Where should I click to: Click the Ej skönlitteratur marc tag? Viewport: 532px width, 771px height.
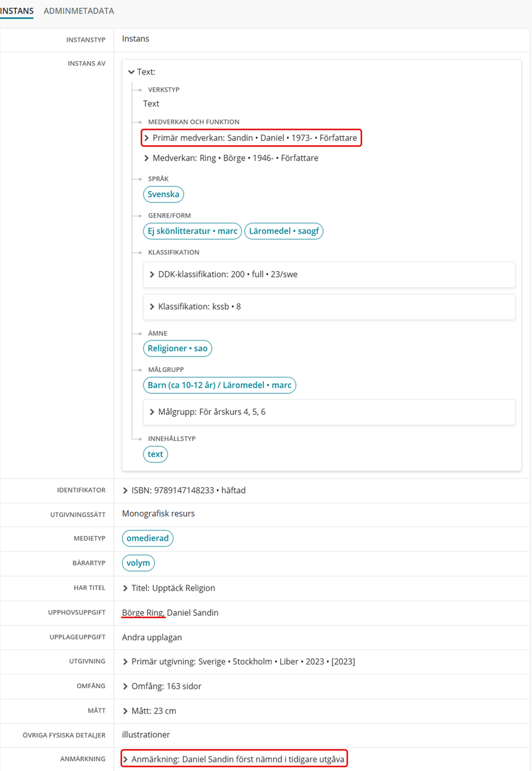[192, 231]
